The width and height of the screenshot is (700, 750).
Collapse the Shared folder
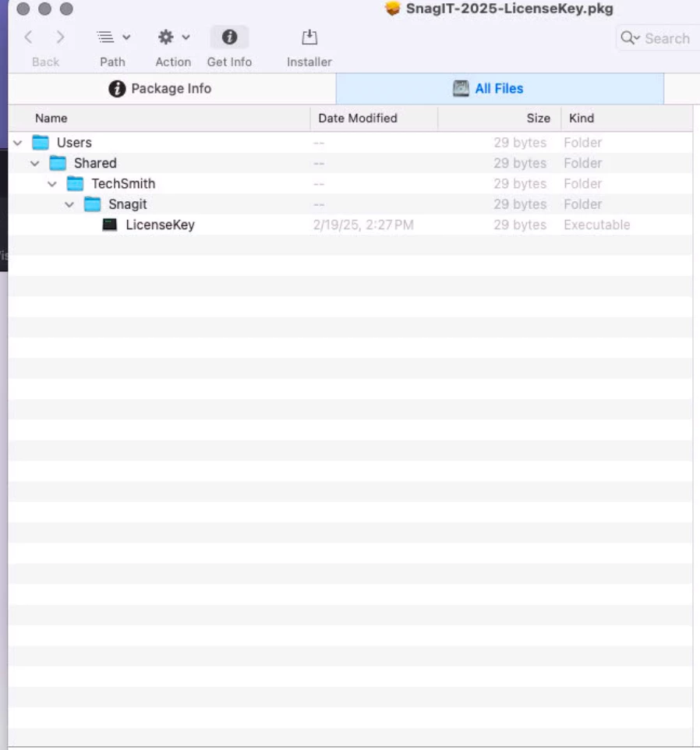[35, 164]
